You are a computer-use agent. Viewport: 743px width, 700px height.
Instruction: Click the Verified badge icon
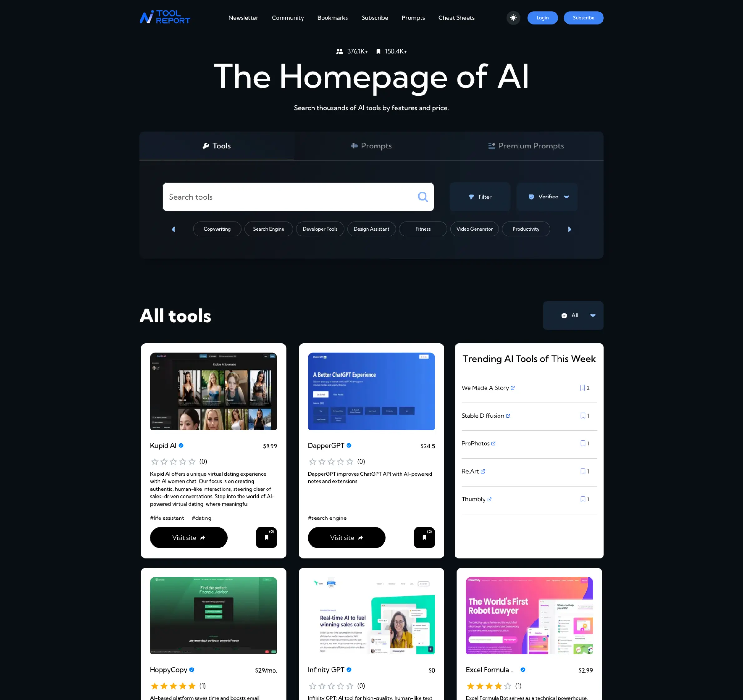tap(532, 197)
